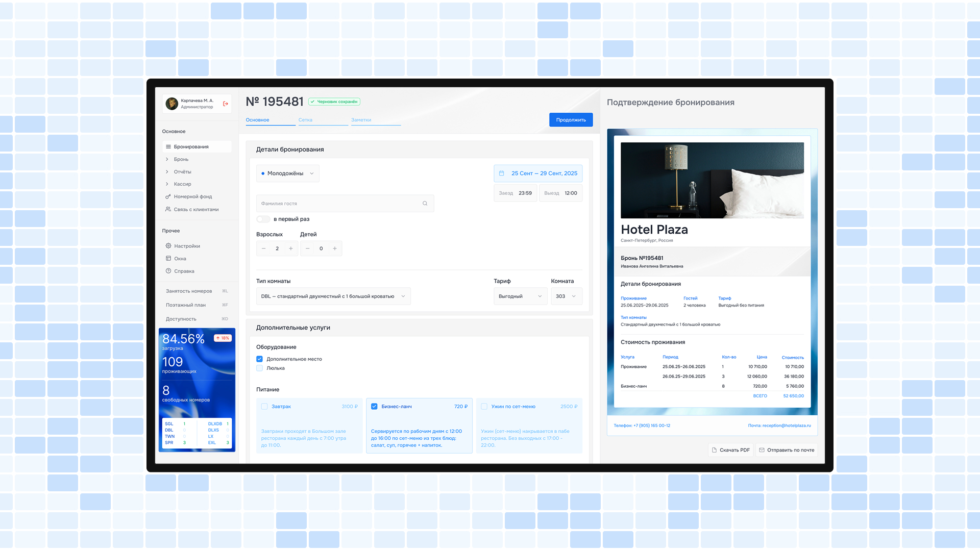Check the Люлька checkbox
This screenshot has width=980, height=551.
coord(259,368)
